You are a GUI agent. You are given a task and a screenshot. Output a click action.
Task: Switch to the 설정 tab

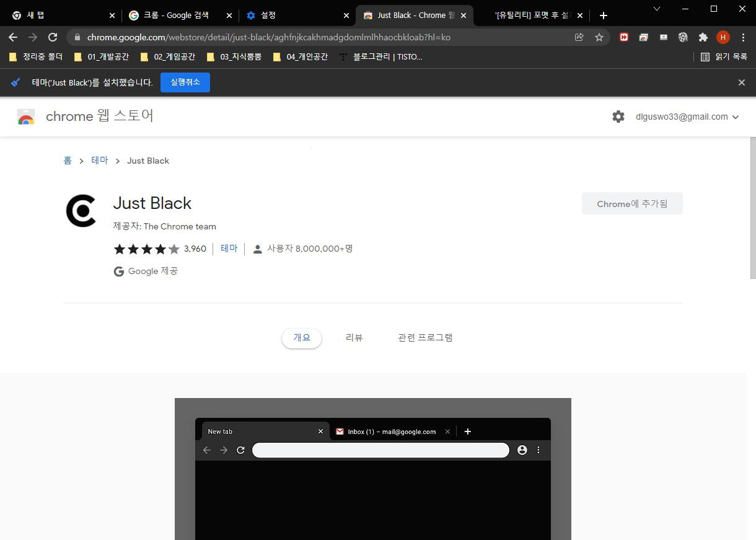[297, 15]
